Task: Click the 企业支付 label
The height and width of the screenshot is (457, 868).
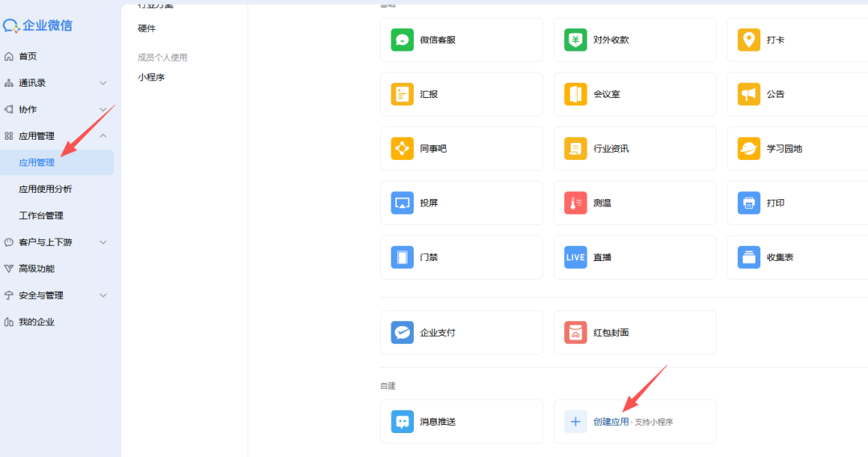Action: pos(437,333)
